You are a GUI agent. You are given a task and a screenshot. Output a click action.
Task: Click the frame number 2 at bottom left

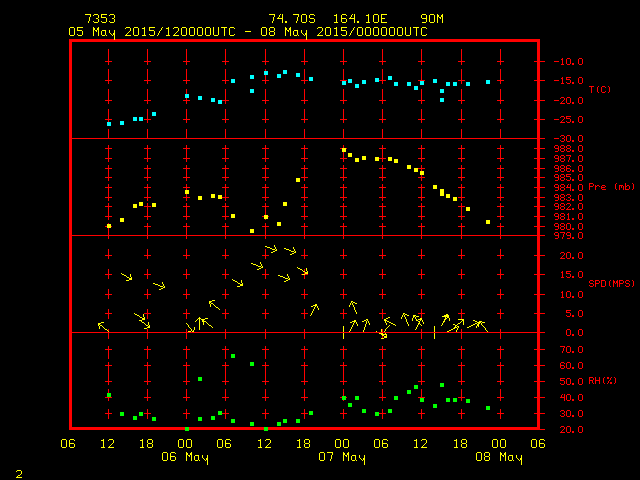pos(18,470)
